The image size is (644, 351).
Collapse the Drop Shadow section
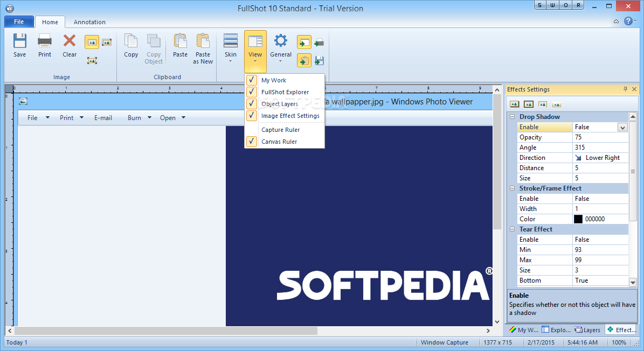(x=512, y=117)
